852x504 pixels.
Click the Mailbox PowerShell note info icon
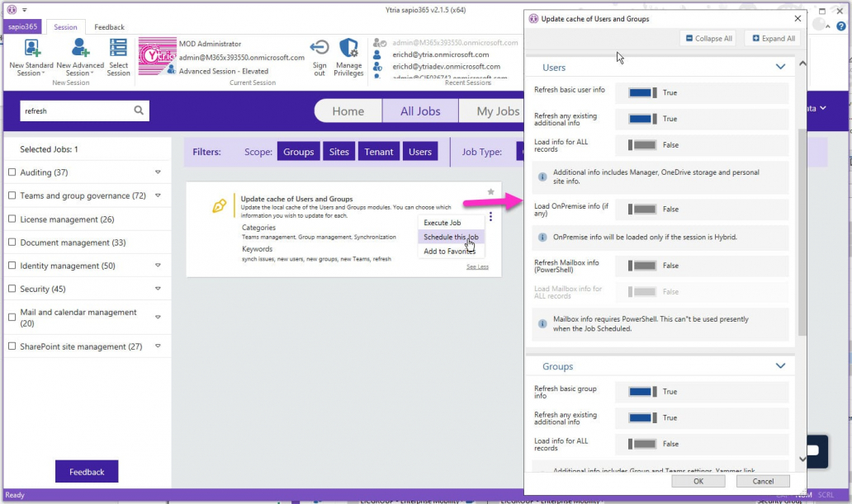coord(542,323)
